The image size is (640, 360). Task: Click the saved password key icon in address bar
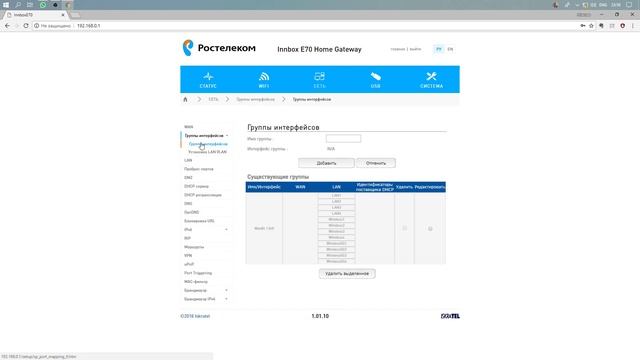582,25
